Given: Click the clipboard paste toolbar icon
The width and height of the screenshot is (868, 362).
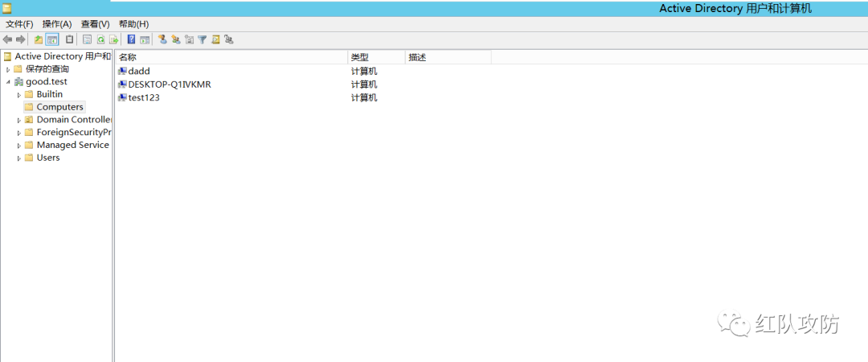Looking at the screenshot, I should [69, 39].
